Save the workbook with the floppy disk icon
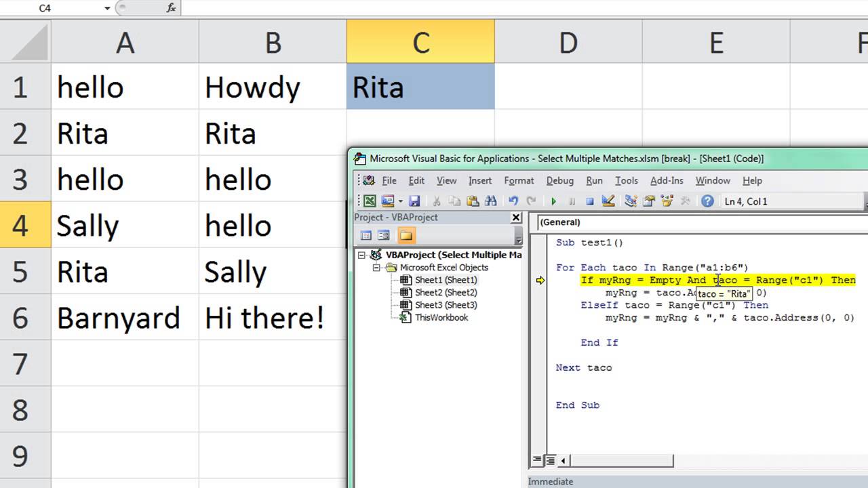Image resolution: width=868 pixels, height=488 pixels. [x=414, y=201]
